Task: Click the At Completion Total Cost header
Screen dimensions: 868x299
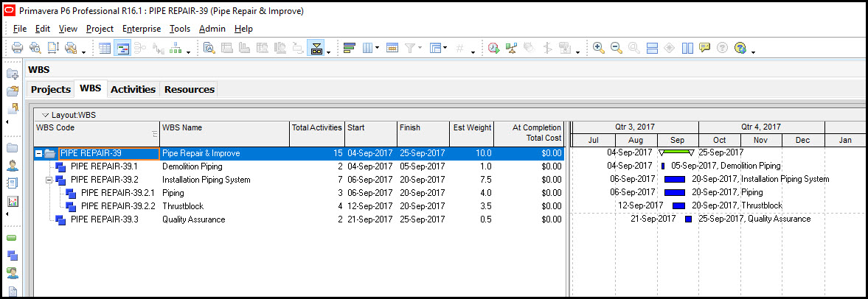Action: click(528, 133)
